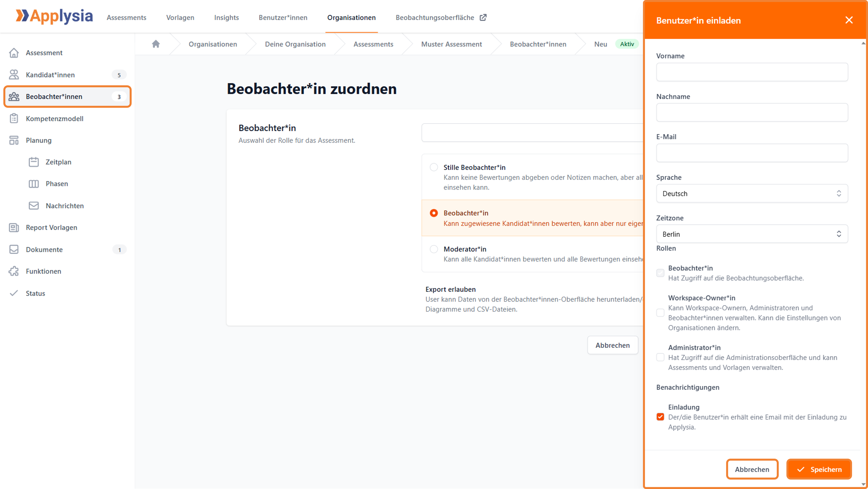Open the Beobachtungsoberfläche link in top menu
The width and height of the screenshot is (868, 489).
coord(435,17)
